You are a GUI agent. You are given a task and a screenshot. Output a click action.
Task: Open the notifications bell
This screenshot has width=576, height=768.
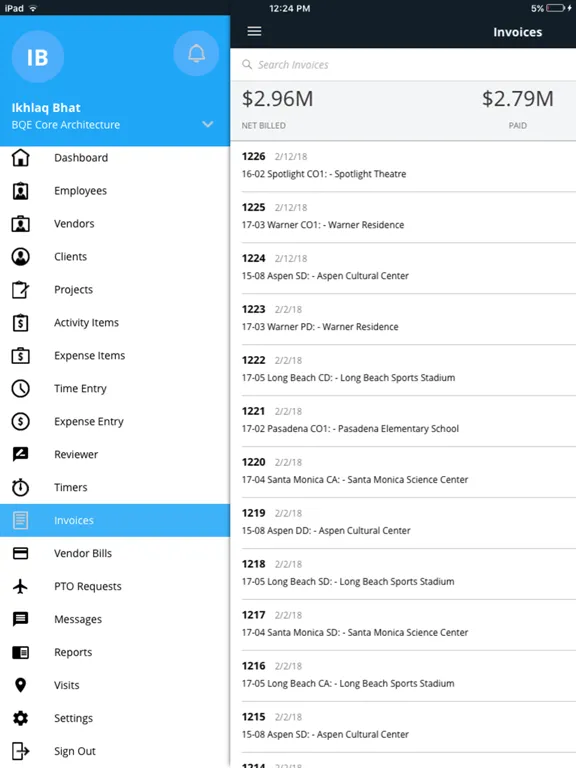196,53
